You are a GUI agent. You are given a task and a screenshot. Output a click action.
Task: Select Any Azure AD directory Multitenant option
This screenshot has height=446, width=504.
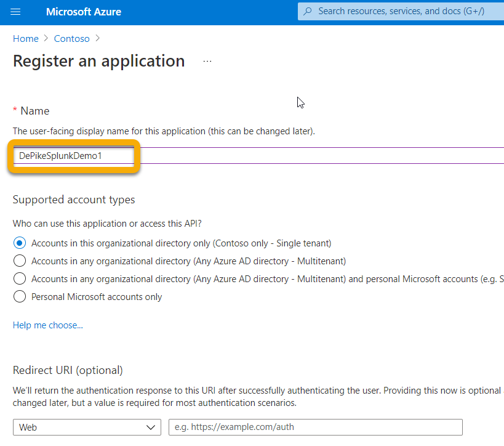pos(20,261)
